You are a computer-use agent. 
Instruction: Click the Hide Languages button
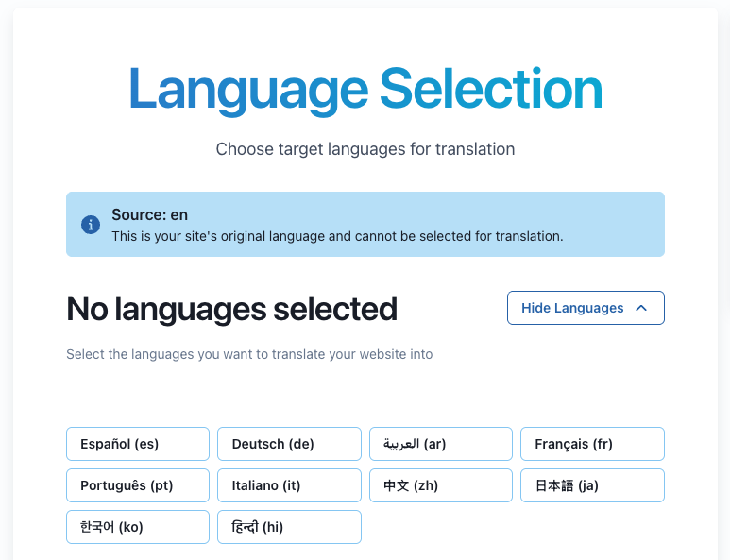[x=585, y=308]
